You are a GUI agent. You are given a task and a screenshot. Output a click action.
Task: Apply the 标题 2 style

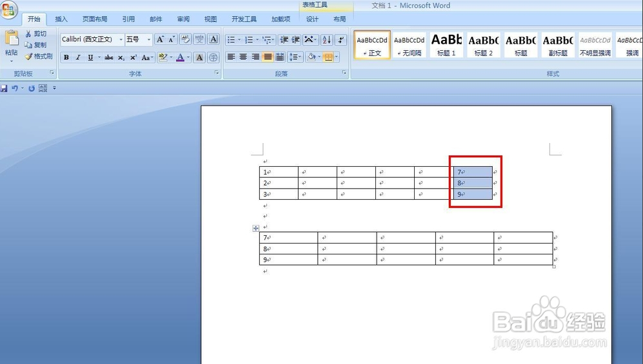coord(484,45)
